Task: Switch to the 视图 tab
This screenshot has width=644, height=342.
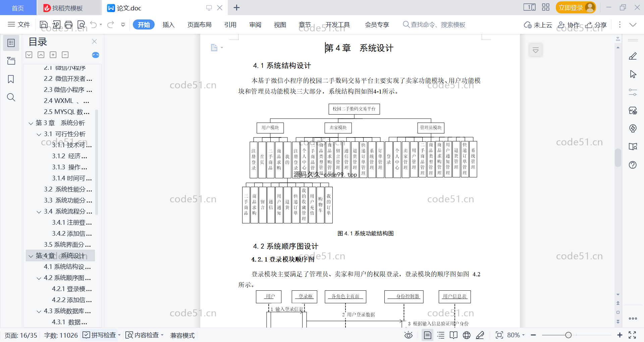Action: (x=280, y=25)
